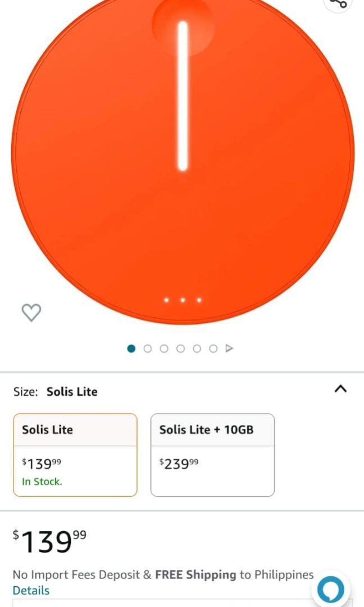
Task: Tap the orange Solis Lite device image
Action: [182, 157]
